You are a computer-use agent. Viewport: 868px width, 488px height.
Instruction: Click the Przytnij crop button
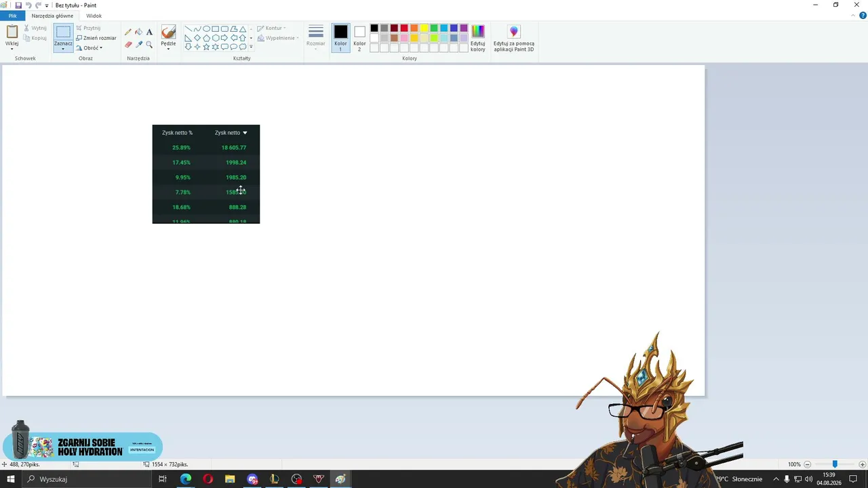click(x=88, y=28)
